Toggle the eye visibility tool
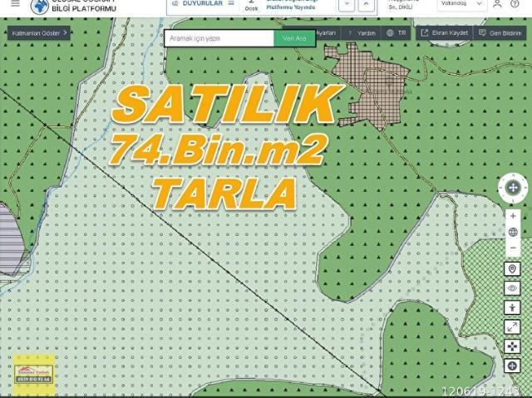Viewport: 532px width, 398px height. pyautogui.click(x=512, y=288)
